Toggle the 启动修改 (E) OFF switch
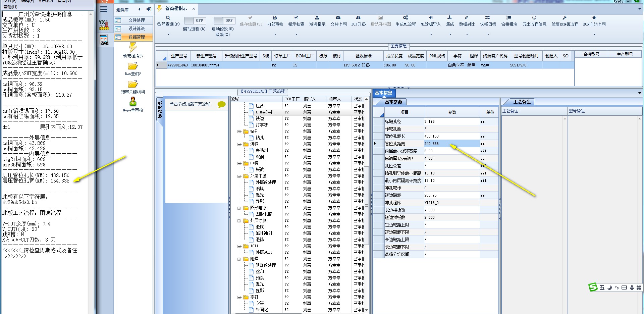The height and width of the screenshot is (314, 644). coord(224,20)
